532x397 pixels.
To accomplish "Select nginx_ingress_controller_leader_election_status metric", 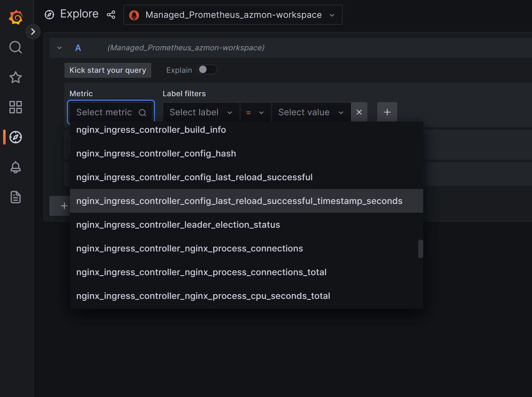I will pos(178,225).
